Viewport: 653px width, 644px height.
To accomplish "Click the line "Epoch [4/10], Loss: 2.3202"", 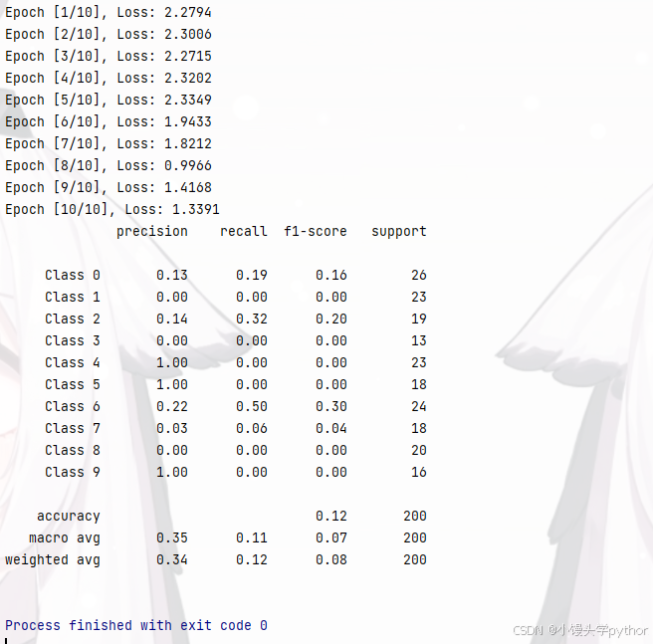I will [109, 78].
